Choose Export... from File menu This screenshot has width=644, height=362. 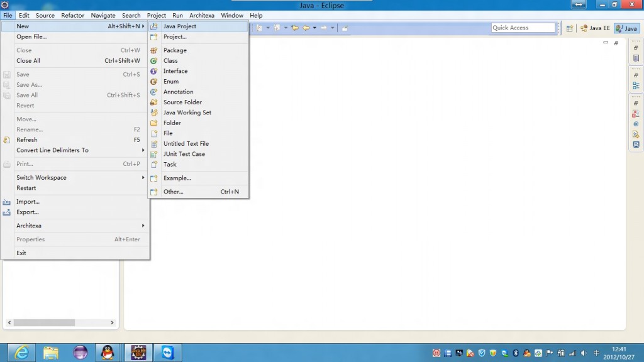point(75,212)
